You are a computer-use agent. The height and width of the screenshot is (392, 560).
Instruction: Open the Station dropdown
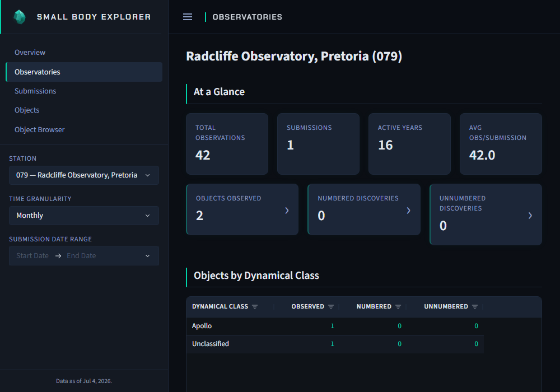pyautogui.click(x=84, y=175)
